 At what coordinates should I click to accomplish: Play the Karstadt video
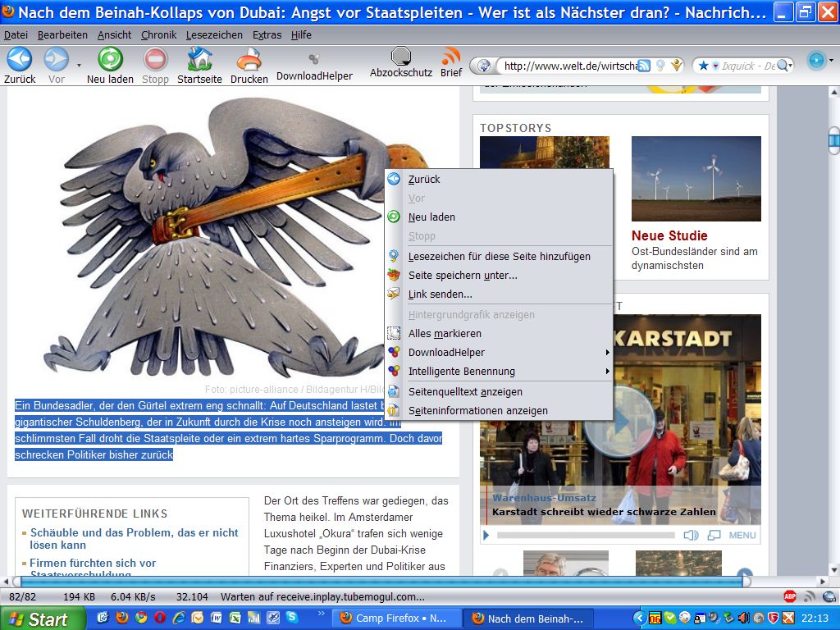pyautogui.click(x=486, y=535)
